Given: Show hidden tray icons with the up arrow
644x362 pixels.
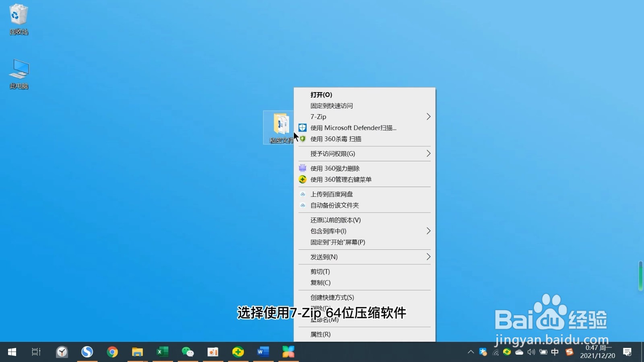Looking at the screenshot, I should point(471,352).
